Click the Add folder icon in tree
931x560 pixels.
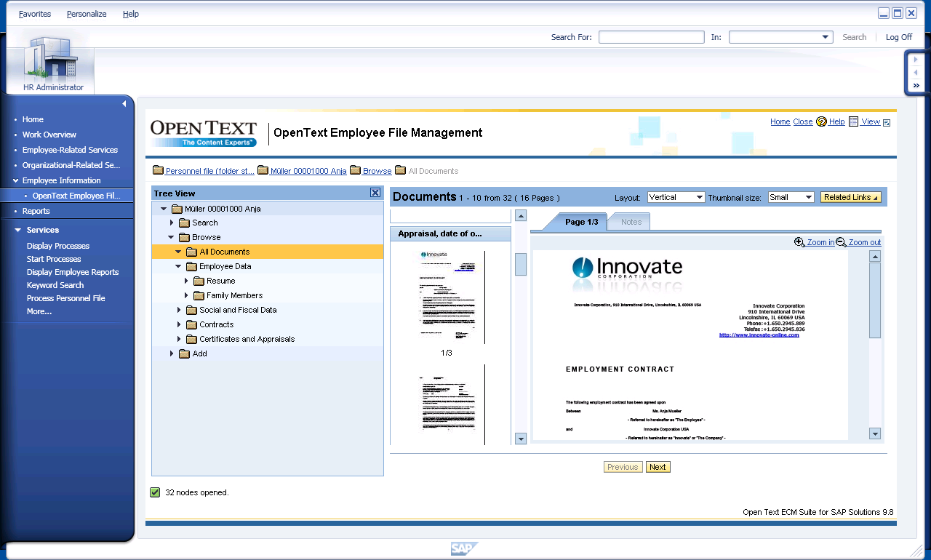point(184,353)
